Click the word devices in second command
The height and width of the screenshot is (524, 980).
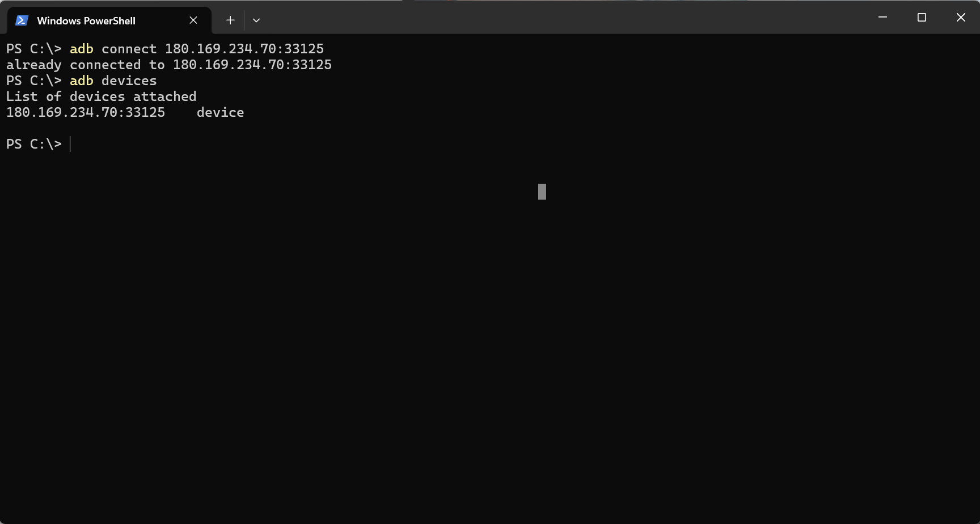point(129,81)
